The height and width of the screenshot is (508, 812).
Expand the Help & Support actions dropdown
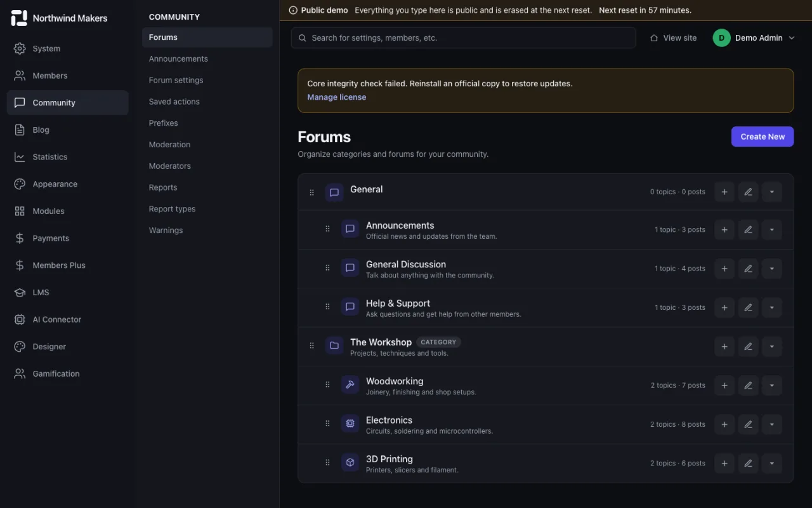[x=772, y=307]
